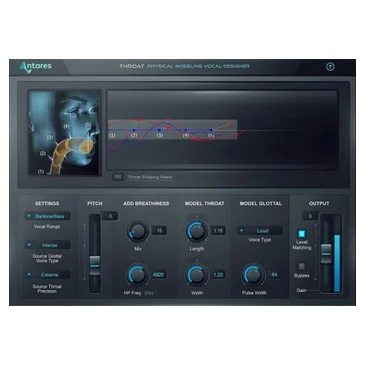The image size is (365, 365).
Task: Click the ADD BREATHINESS heading
Action: 146,203
